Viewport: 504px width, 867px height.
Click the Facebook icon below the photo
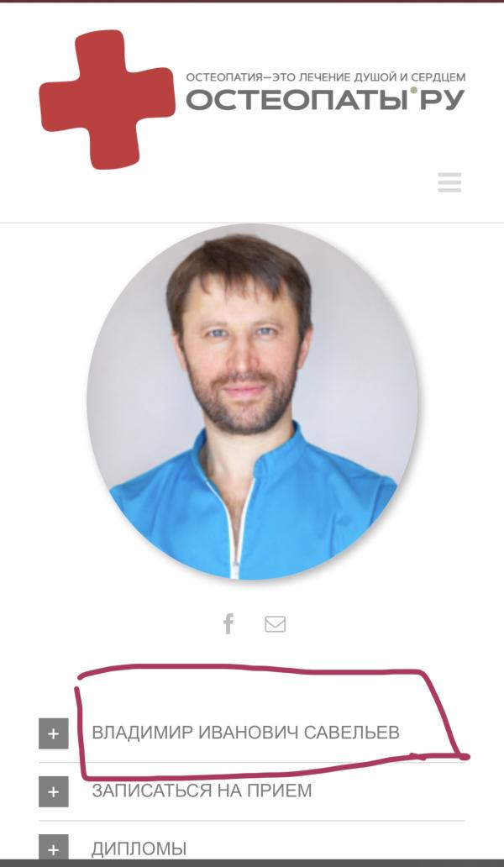click(228, 623)
